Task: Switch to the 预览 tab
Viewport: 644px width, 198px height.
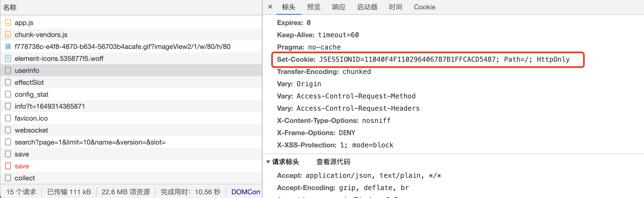Action: click(313, 7)
